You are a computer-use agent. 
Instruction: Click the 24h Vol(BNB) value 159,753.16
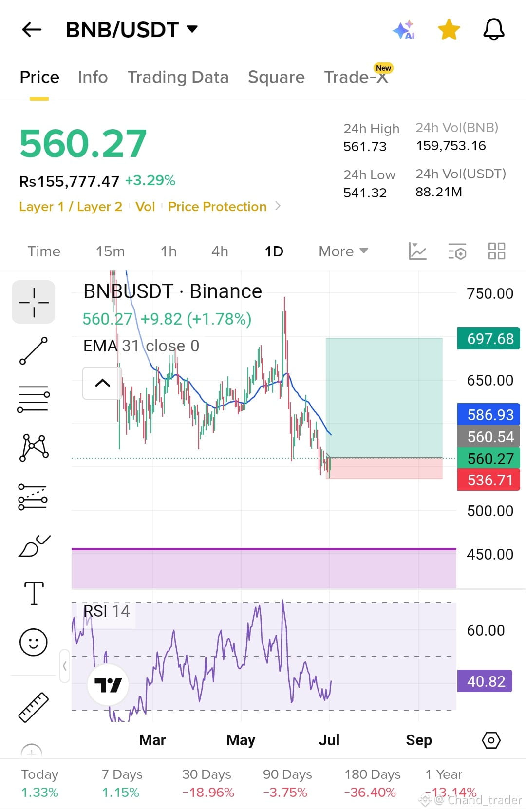tap(451, 146)
